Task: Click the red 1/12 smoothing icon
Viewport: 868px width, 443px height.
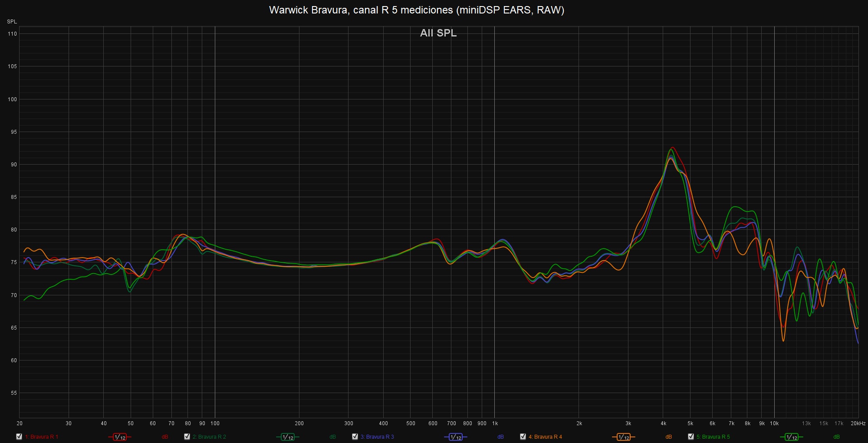Action: coord(120,437)
